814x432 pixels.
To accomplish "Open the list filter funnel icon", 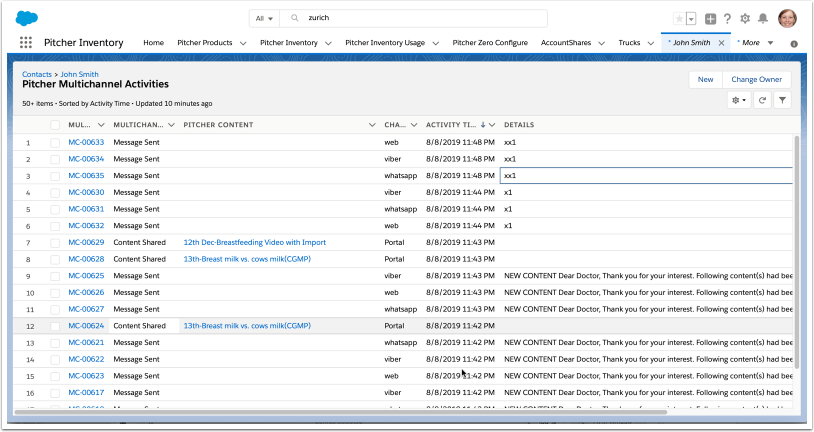I will [x=782, y=100].
